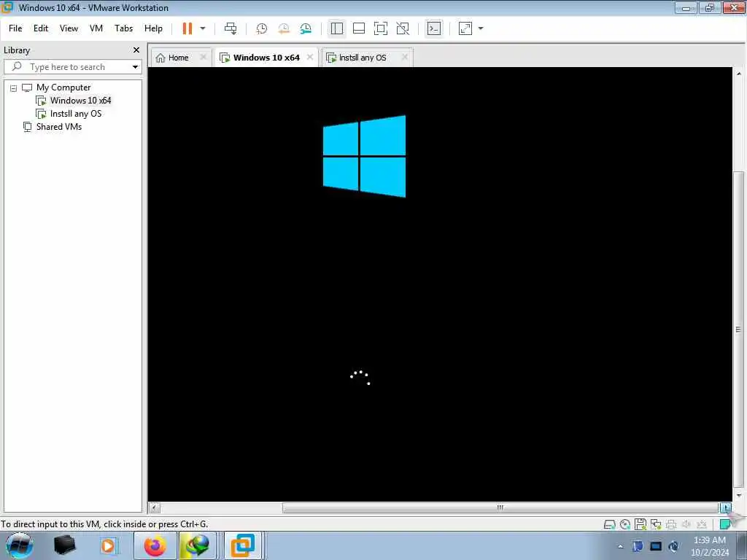Viewport: 747px width, 560px height.
Task: Click the stretch guest display icon
Action: (465, 28)
